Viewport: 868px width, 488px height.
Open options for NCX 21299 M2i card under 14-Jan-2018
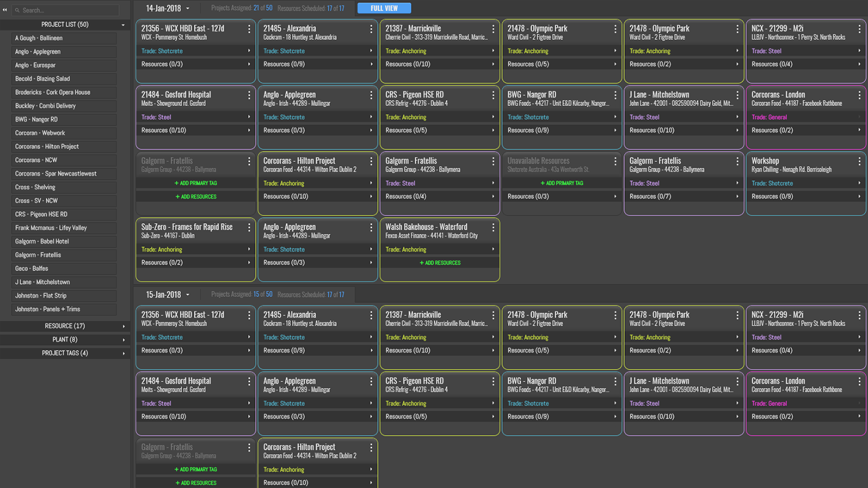coord(859,29)
